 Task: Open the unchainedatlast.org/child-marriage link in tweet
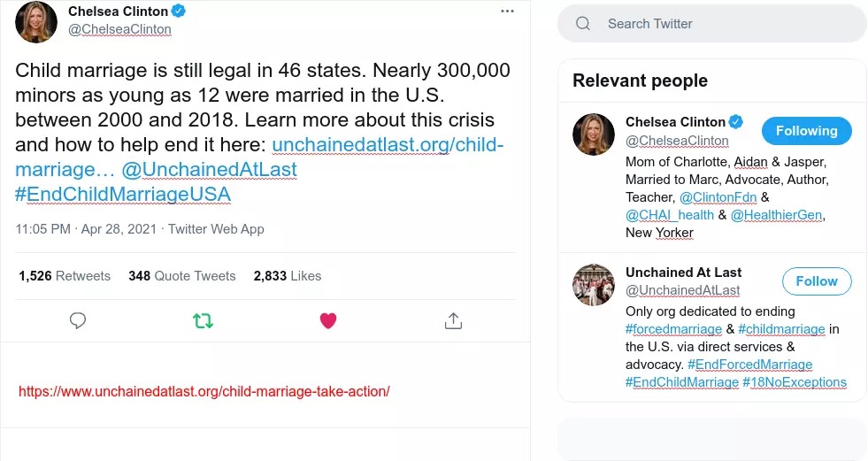[388, 145]
